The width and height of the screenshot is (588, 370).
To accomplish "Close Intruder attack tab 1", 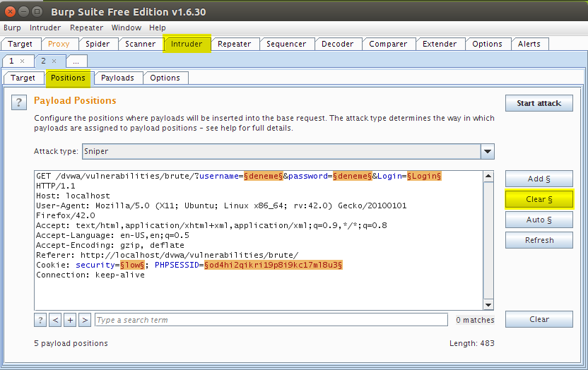I will click(x=22, y=61).
